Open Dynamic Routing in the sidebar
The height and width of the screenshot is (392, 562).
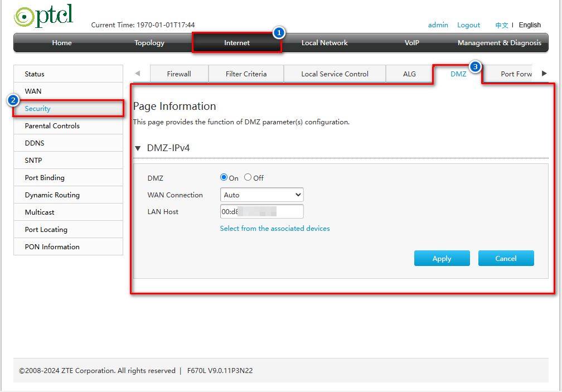[x=68, y=195]
